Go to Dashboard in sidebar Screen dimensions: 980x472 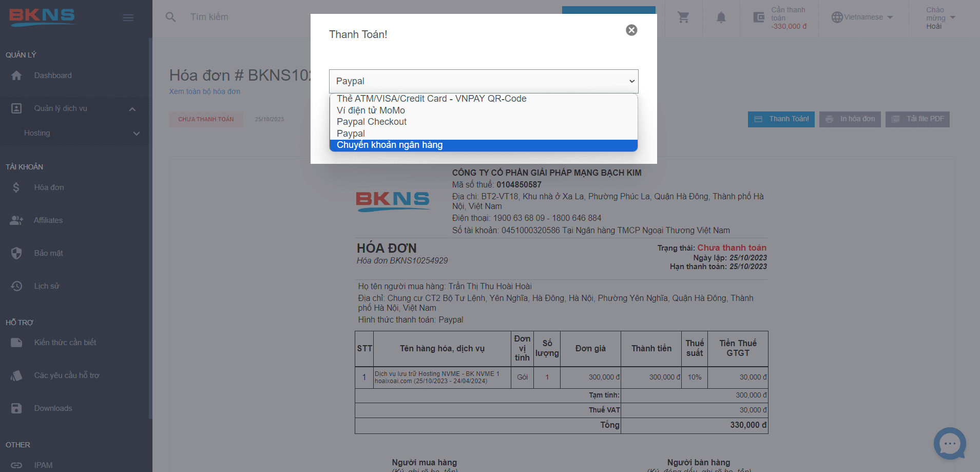(53, 75)
